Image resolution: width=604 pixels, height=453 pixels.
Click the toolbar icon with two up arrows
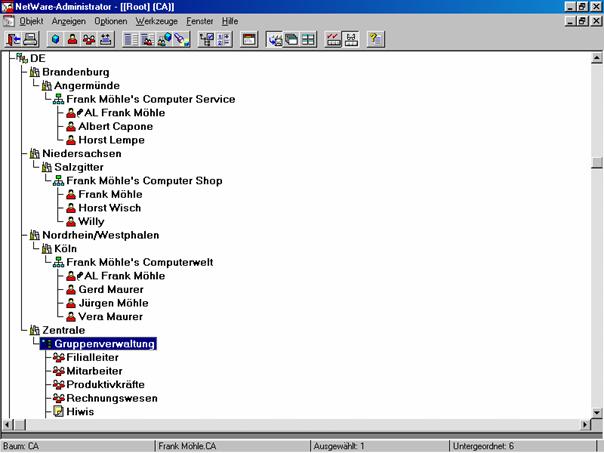point(106,39)
